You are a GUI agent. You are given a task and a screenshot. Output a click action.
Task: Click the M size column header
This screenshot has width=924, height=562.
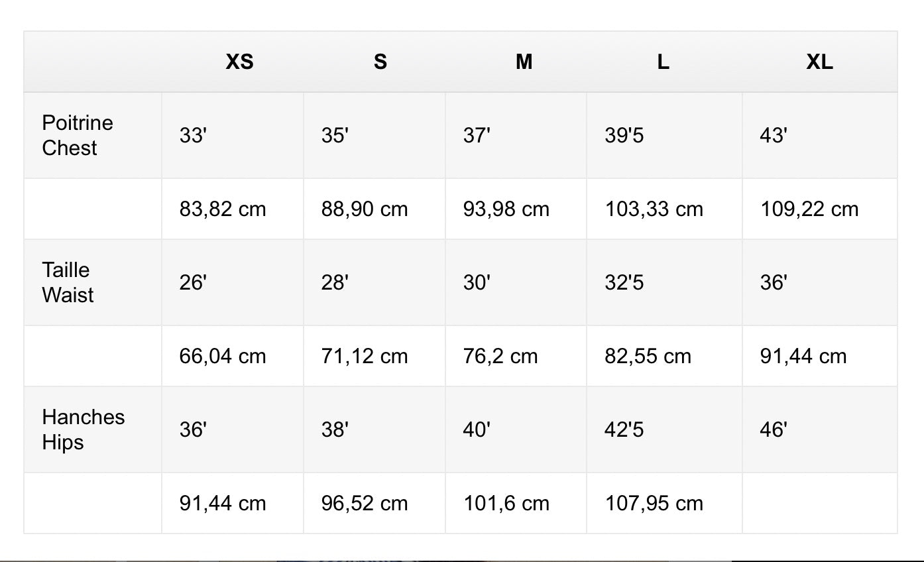pyautogui.click(x=524, y=62)
